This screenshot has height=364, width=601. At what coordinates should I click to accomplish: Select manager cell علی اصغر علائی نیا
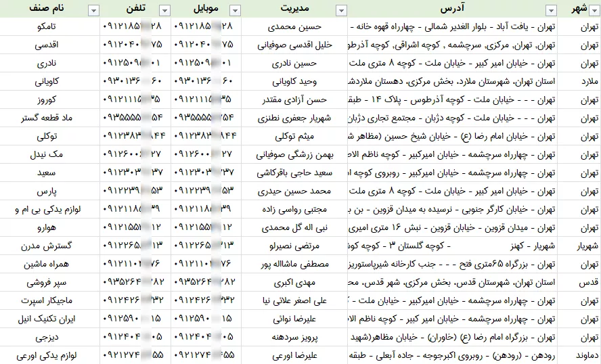point(294,300)
